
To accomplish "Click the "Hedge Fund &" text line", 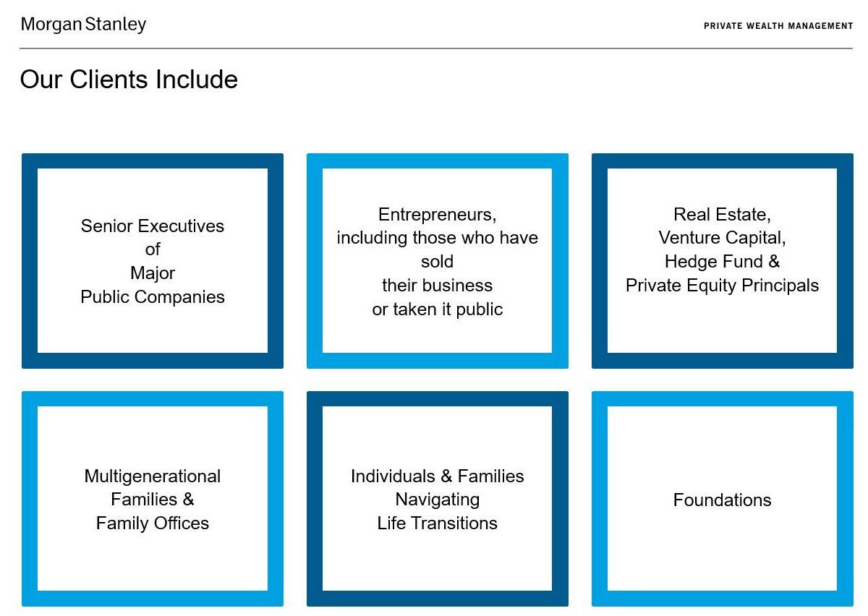I will [x=722, y=262].
